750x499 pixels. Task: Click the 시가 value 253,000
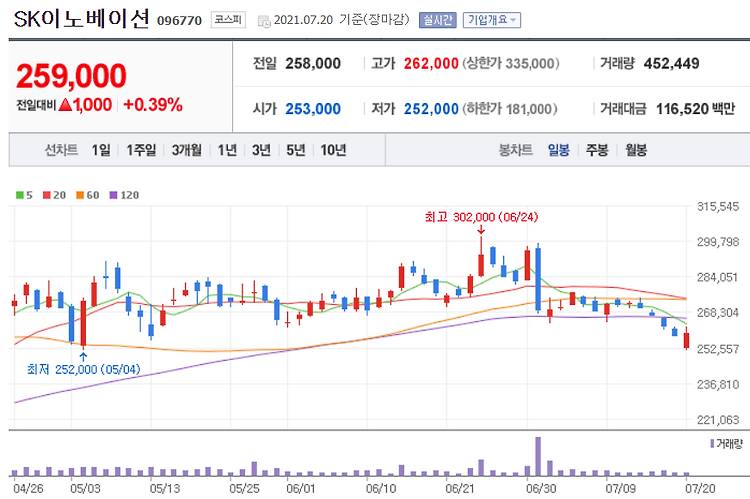(x=313, y=109)
